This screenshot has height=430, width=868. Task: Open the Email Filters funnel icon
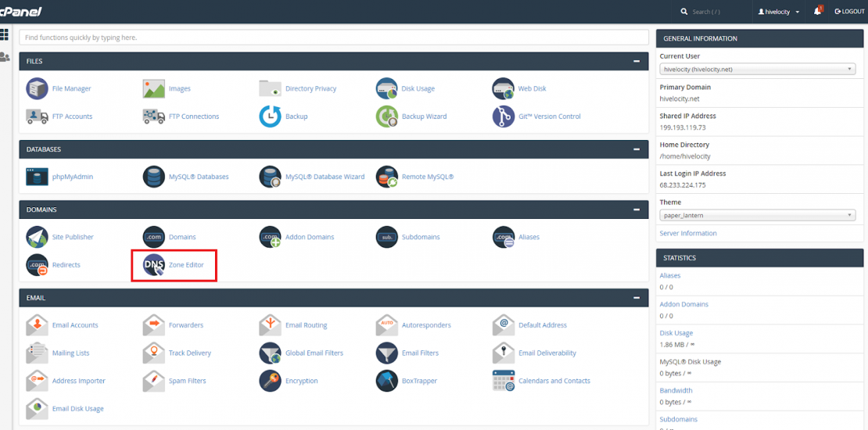387,353
